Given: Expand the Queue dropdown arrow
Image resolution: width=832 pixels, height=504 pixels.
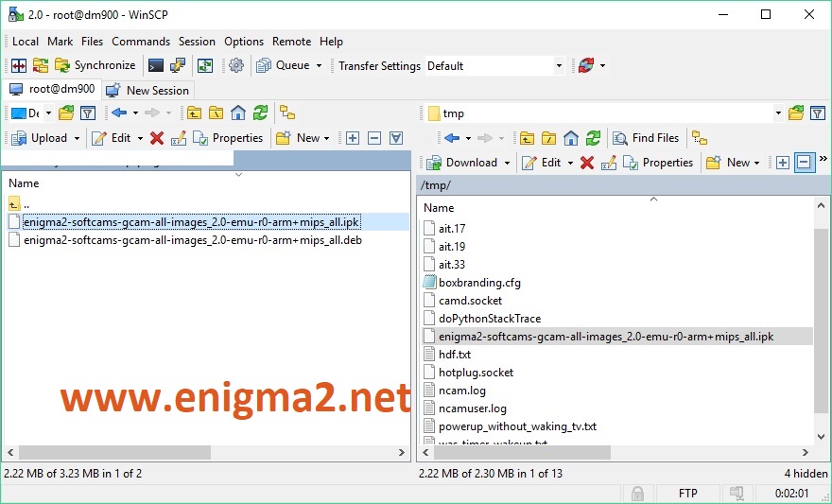Looking at the screenshot, I should coord(319,66).
